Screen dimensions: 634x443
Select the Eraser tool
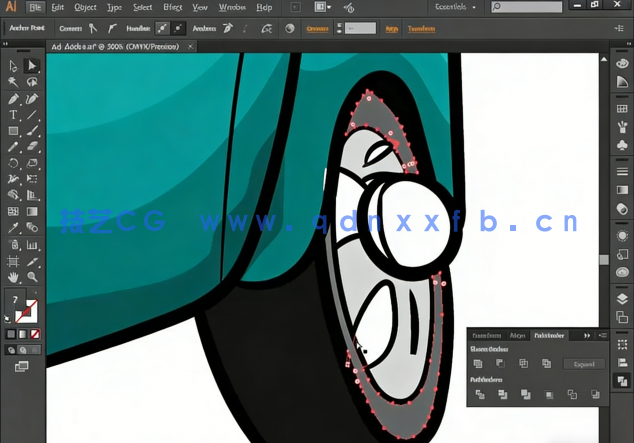point(32,147)
